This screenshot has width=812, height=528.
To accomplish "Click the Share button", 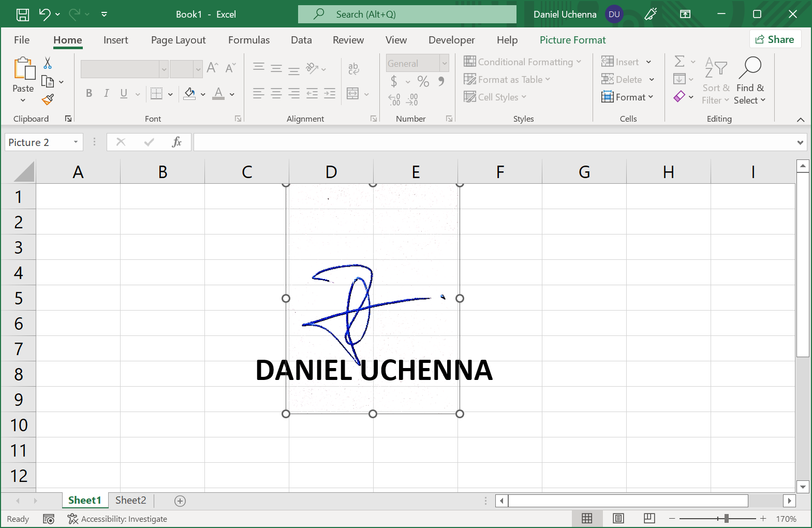I will (x=775, y=39).
